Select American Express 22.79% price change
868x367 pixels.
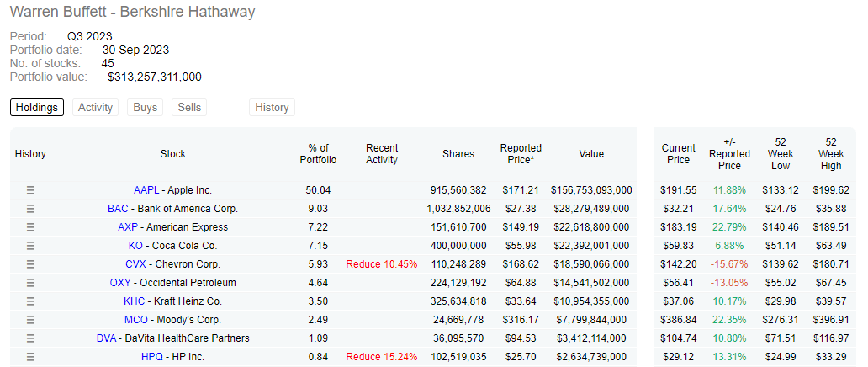(729, 227)
